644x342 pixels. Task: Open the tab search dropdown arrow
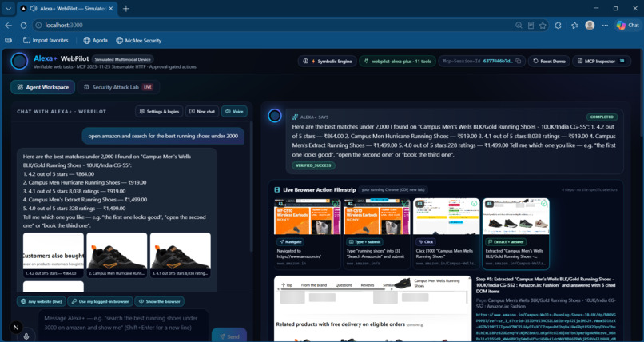(x=8, y=8)
